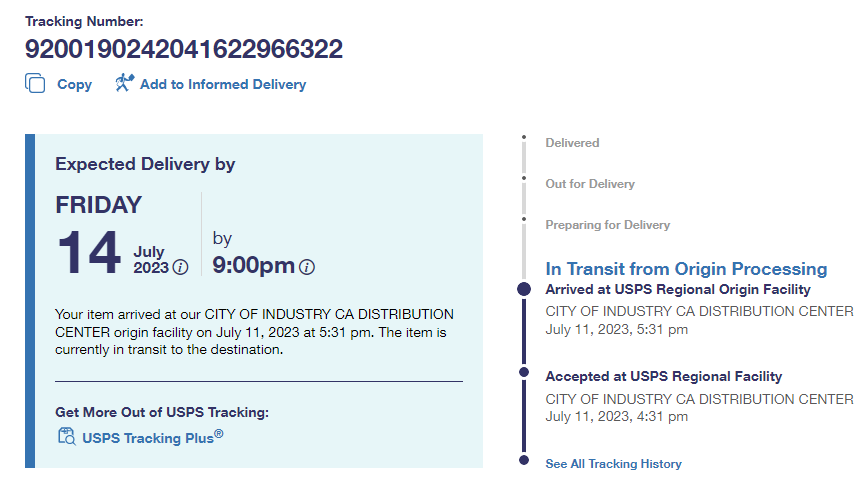
Task: Open See All Tracking History
Action: [x=613, y=464]
